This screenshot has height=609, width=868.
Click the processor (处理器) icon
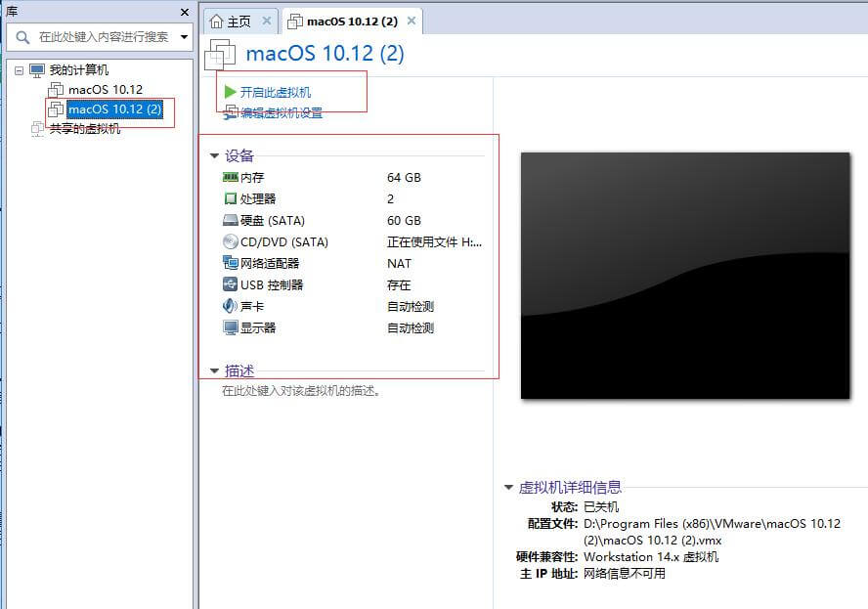pyautogui.click(x=231, y=198)
